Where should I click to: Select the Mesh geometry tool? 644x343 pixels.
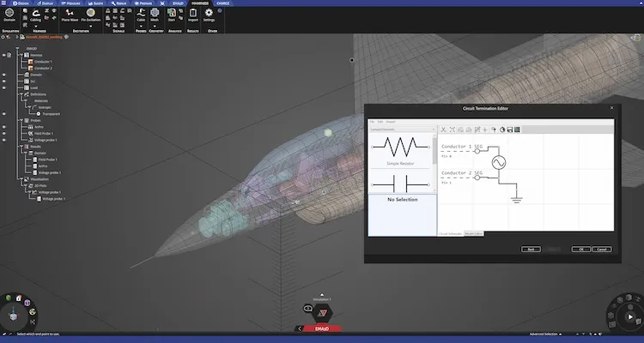pos(155,15)
